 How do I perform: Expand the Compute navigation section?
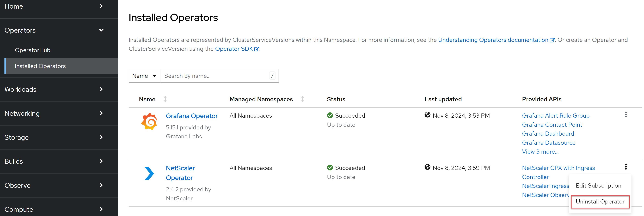(59, 209)
